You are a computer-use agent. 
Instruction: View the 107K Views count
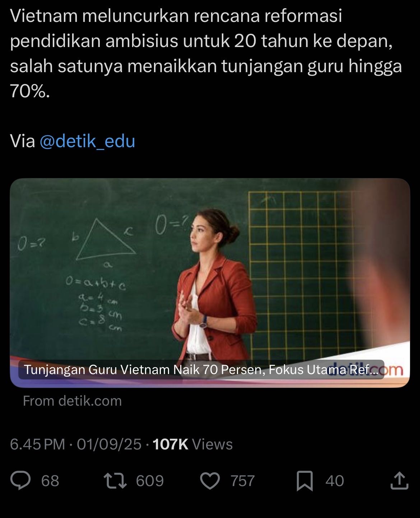click(x=193, y=444)
